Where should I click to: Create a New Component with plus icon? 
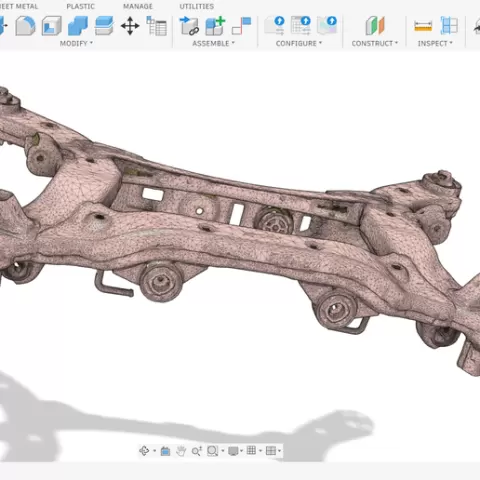click(215, 26)
